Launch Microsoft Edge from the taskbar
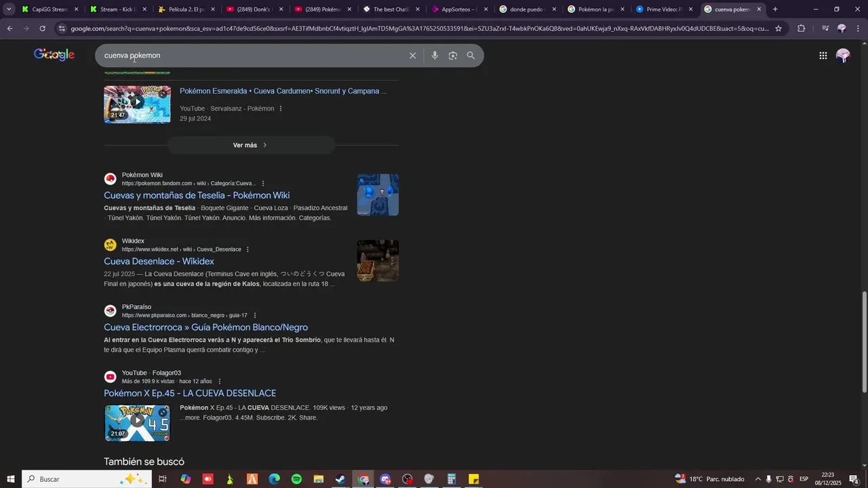 click(274, 479)
